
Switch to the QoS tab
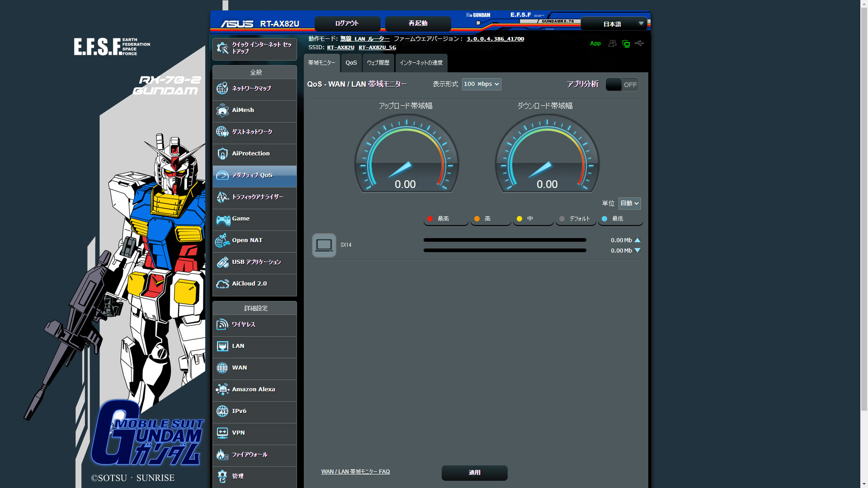[351, 63]
